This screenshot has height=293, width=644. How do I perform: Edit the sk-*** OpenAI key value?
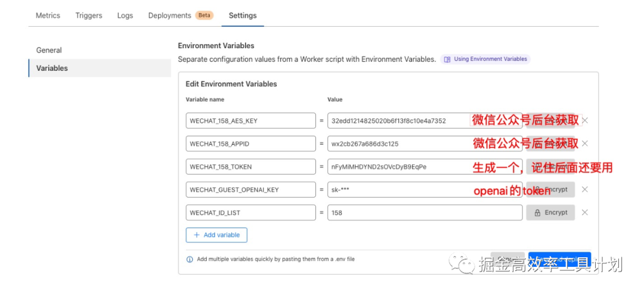point(397,189)
